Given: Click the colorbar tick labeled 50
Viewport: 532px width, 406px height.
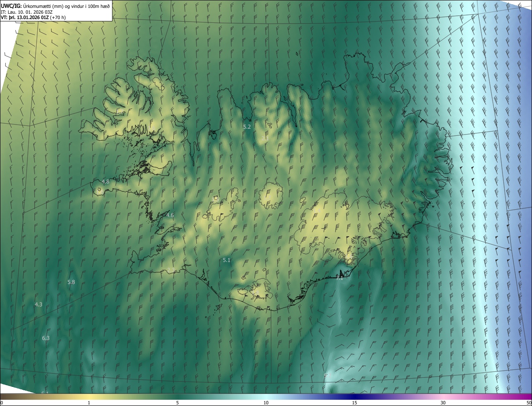Looking at the screenshot, I should point(529,403).
